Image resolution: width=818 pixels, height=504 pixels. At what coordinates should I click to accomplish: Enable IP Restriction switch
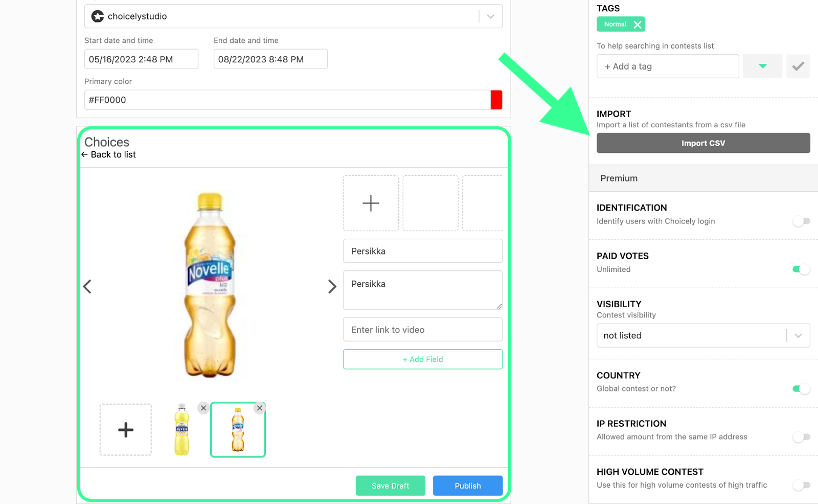pos(801,437)
